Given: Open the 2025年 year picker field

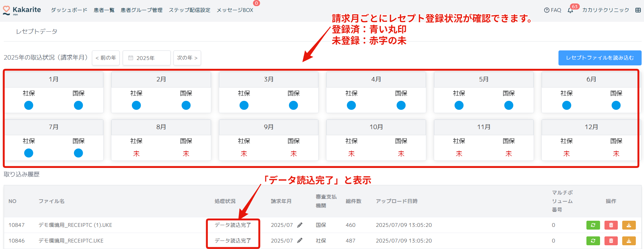Looking at the screenshot, I should [x=147, y=58].
